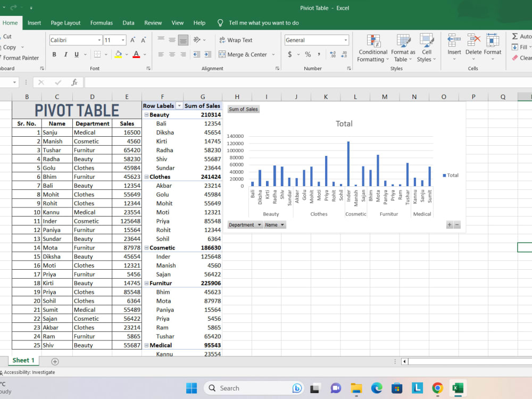This screenshot has height=399, width=532.
Task: Open the chart Name filter button
Action: pyautogui.click(x=275, y=225)
